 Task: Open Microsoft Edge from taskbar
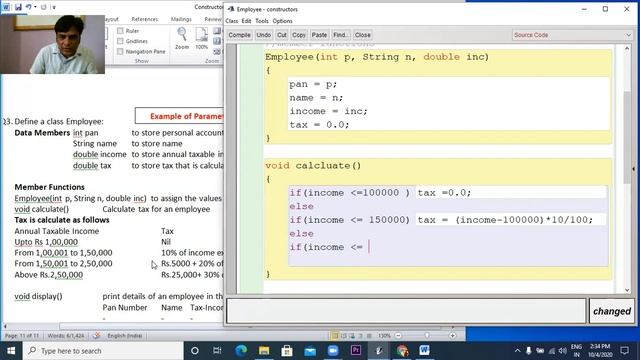241,351
